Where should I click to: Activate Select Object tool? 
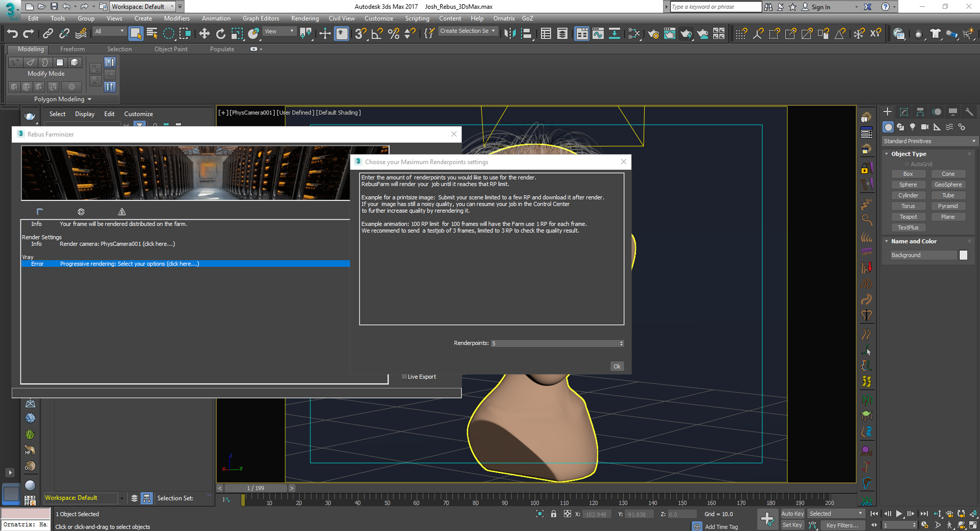pyautogui.click(x=136, y=33)
